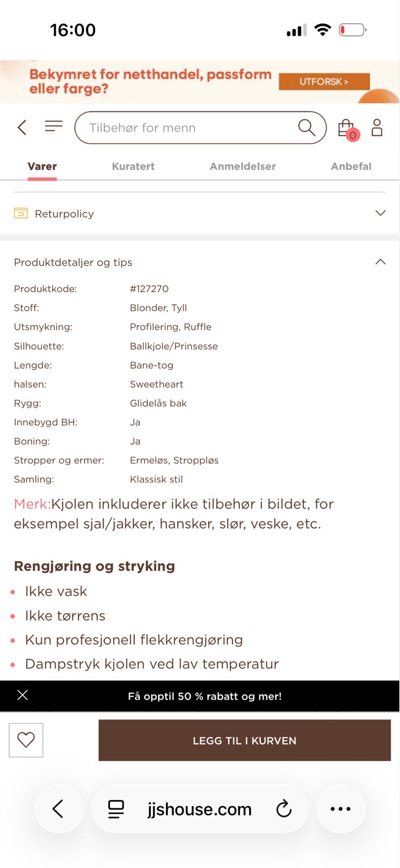Image resolution: width=400 pixels, height=868 pixels.
Task: Collapse Produktdetaljer og tips section
Action: 380,262
